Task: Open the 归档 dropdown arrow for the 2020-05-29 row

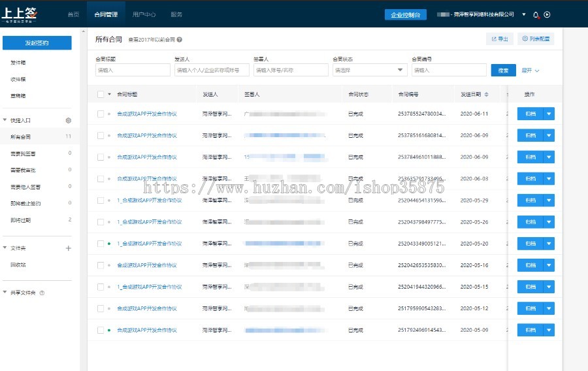Action: pyautogui.click(x=549, y=201)
